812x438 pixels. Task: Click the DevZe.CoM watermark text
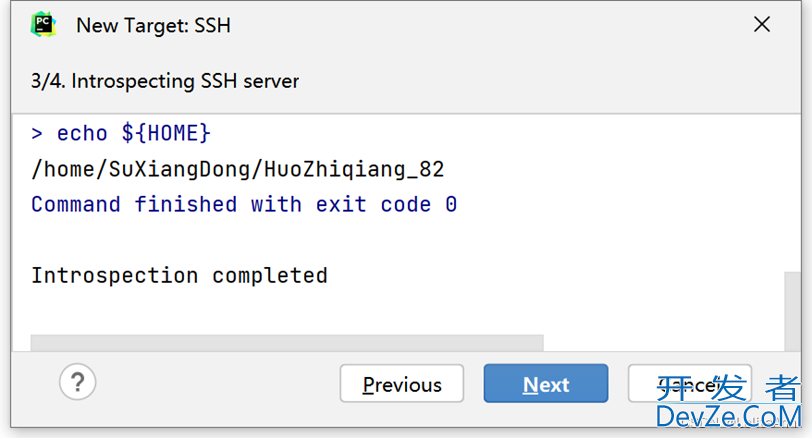pos(728,417)
